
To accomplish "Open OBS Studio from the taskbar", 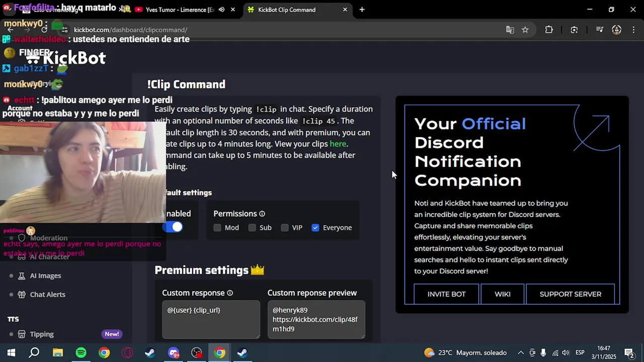I will tap(196, 352).
